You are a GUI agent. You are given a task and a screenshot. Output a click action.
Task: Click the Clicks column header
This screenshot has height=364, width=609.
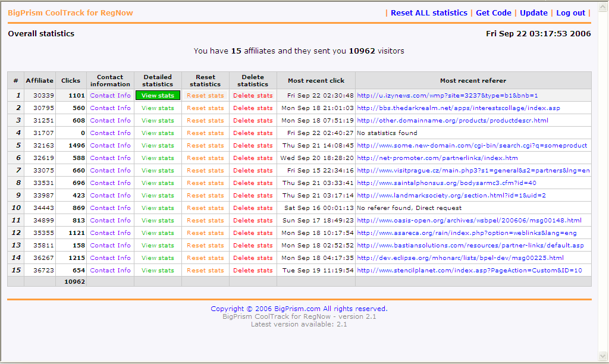71,80
